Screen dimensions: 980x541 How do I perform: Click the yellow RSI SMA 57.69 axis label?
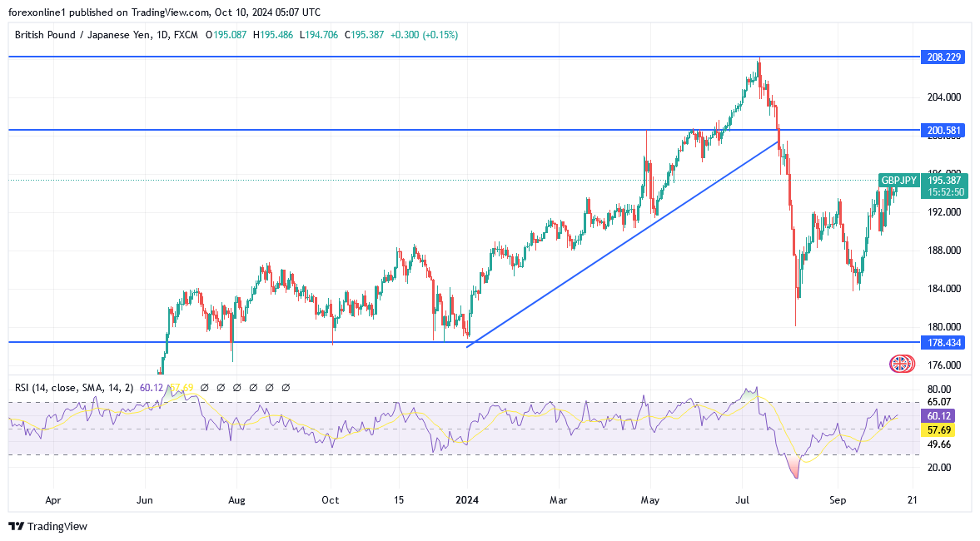[938, 430]
